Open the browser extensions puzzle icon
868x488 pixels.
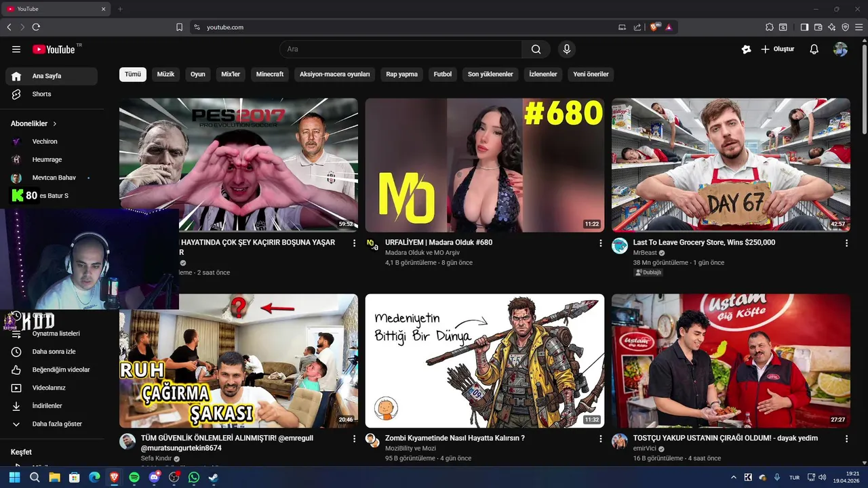coord(769,27)
